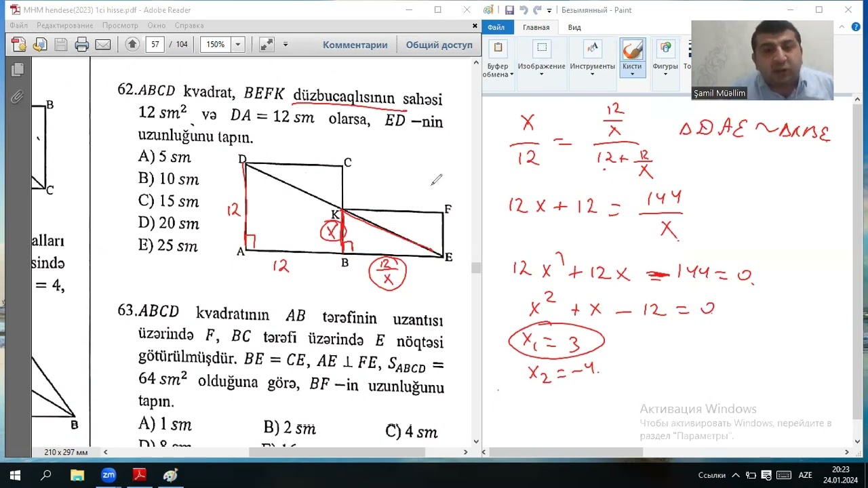Open the Attachments paperclip panel
The image size is (868, 488).
pyautogui.click(x=17, y=97)
